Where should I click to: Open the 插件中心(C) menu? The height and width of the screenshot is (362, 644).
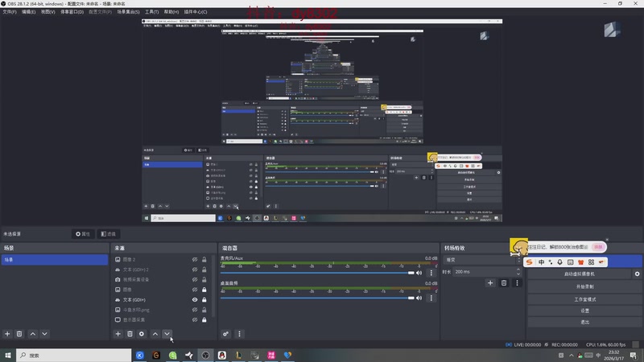coord(196,12)
